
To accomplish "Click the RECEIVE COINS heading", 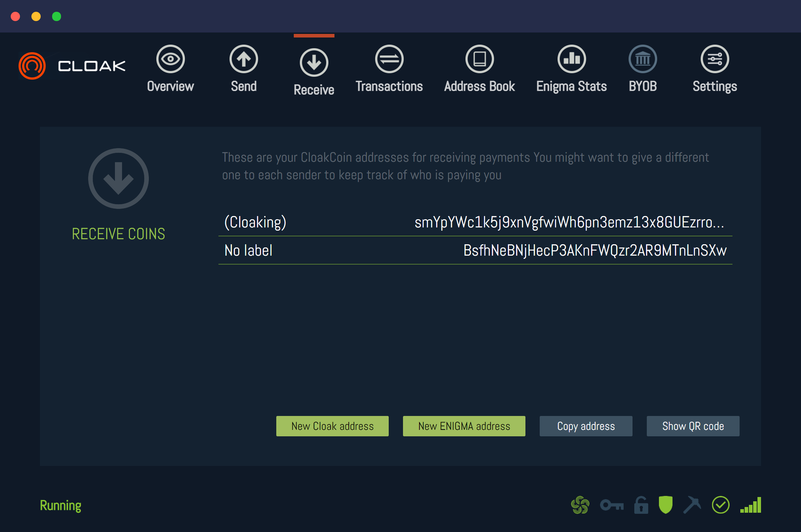I will (x=119, y=234).
